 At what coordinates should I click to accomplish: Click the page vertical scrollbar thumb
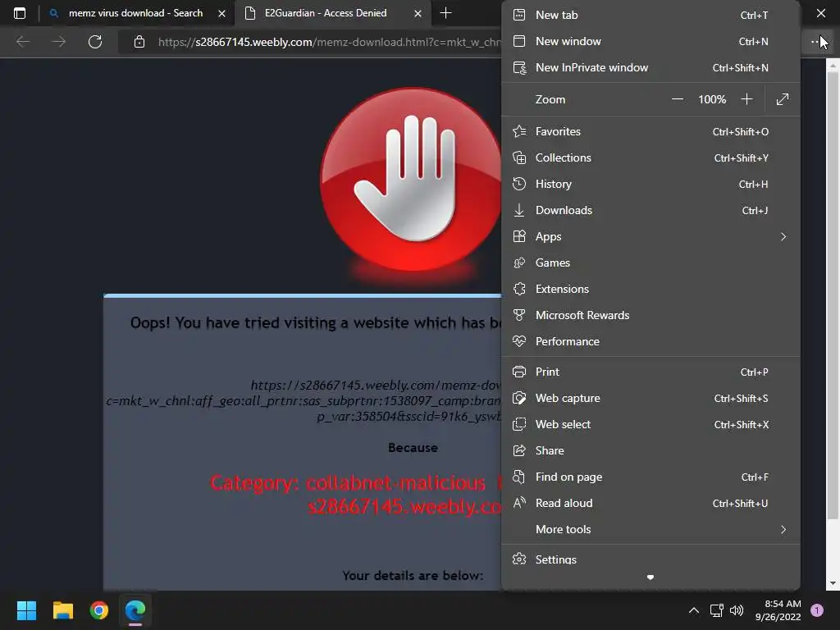pyautogui.click(x=833, y=294)
